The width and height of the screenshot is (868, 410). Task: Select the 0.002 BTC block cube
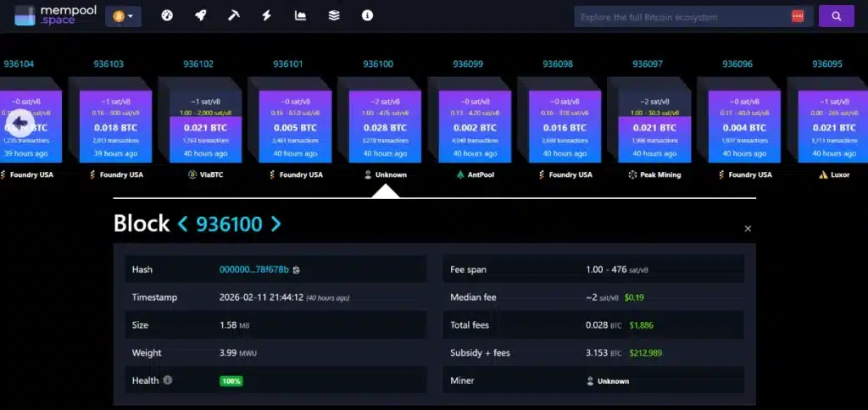[x=475, y=127]
